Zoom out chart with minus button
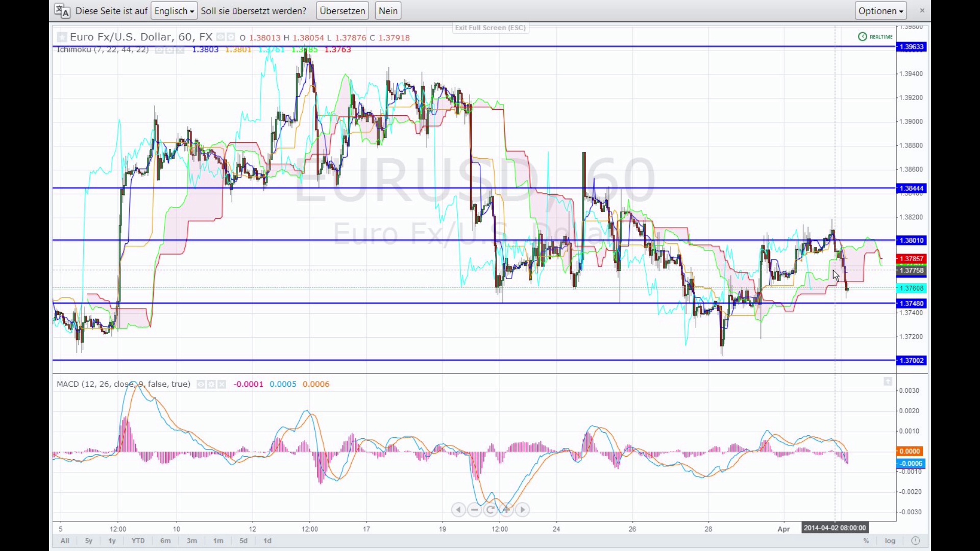 475,510
